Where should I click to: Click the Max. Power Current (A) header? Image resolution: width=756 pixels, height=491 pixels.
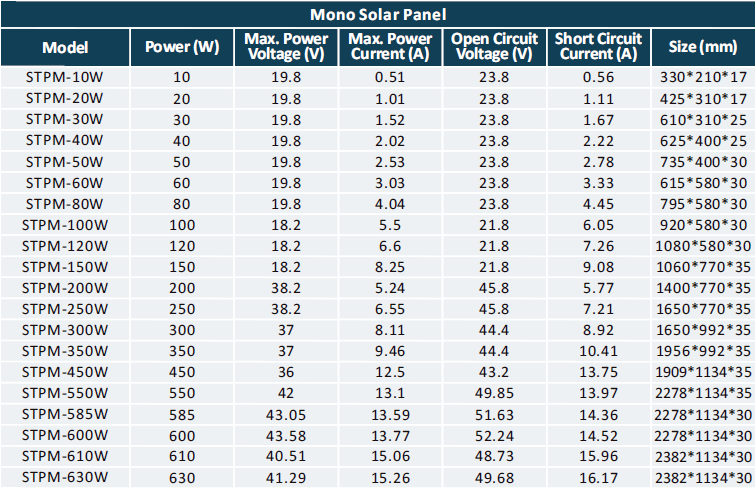390,46
